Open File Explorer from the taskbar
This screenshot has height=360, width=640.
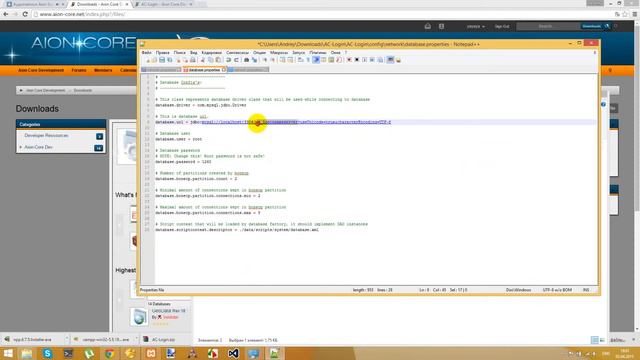(x=27, y=353)
